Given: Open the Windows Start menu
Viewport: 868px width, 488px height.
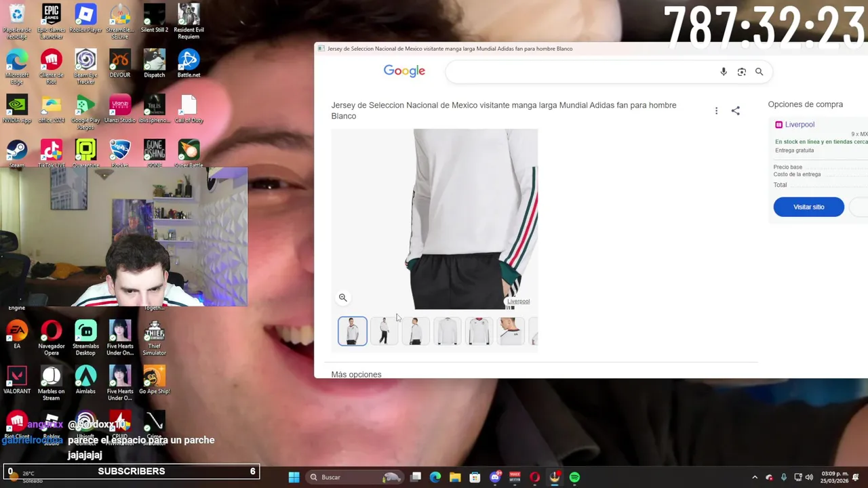Looking at the screenshot, I should pyautogui.click(x=294, y=477).
